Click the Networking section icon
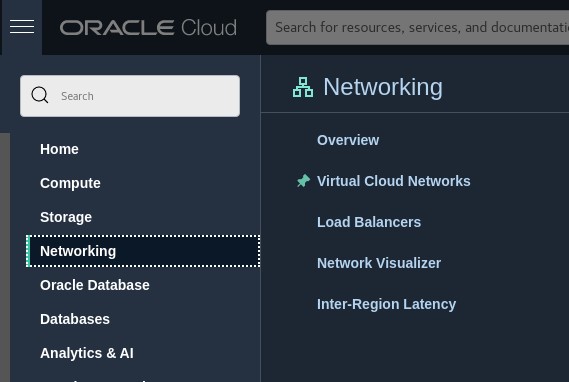569x382 pixels. point(303,87)
